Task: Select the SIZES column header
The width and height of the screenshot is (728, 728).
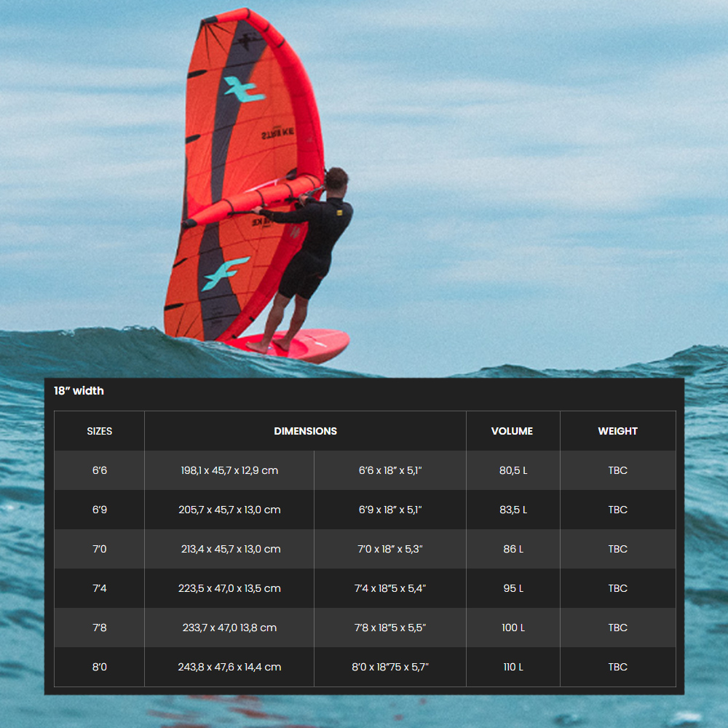Action: point(99,431)
